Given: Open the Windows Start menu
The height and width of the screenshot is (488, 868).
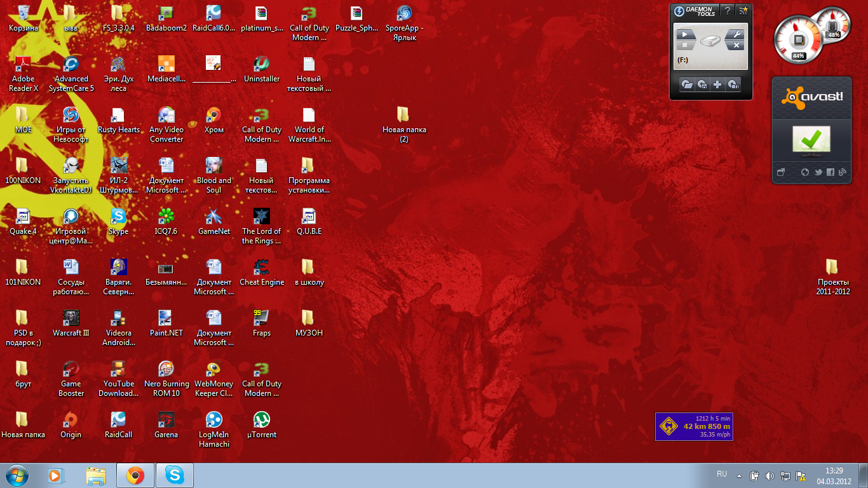Looking at the screenshot, I should tap(17, 475).
